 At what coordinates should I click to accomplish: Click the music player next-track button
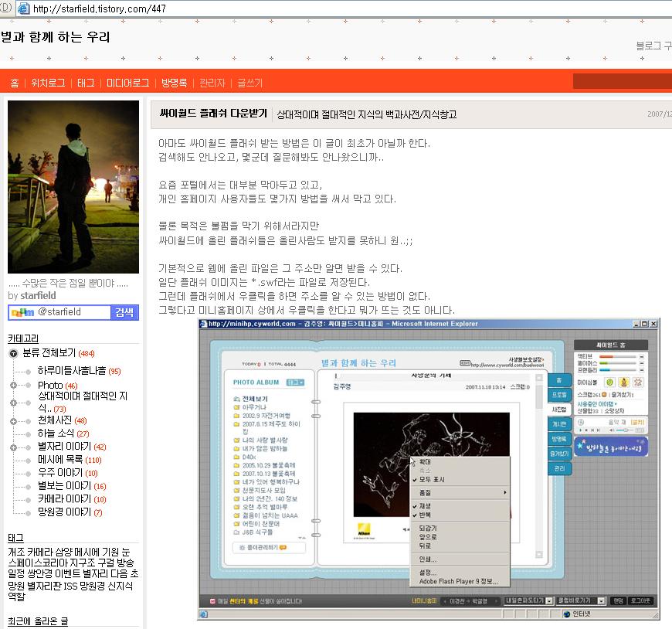(599, 430)
